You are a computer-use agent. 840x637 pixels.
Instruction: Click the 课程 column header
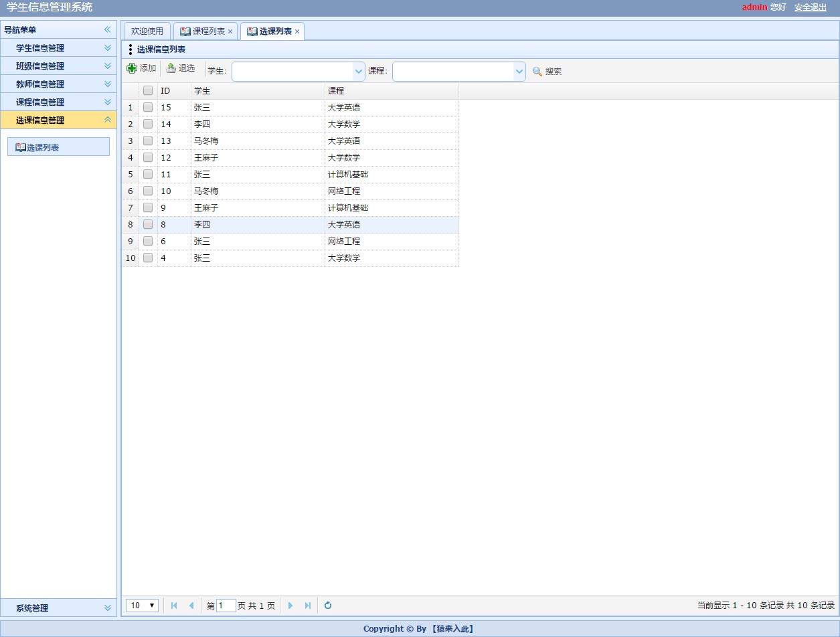[x=392, y=90]
